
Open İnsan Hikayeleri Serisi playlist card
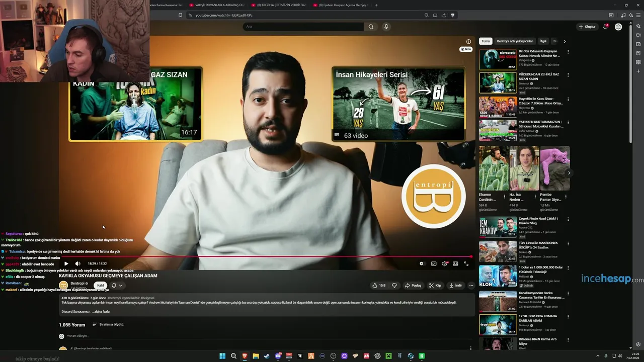click(x=398, y=104)
